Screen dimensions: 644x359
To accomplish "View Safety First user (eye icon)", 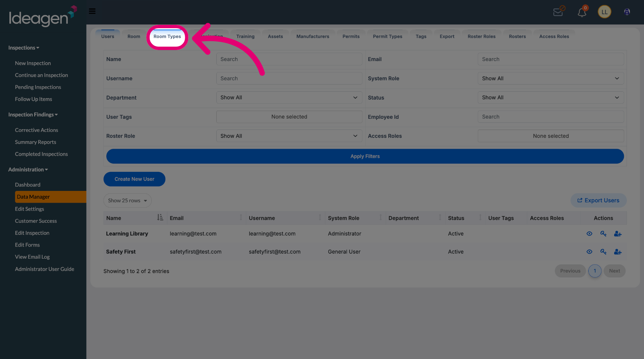I will 589,252.
